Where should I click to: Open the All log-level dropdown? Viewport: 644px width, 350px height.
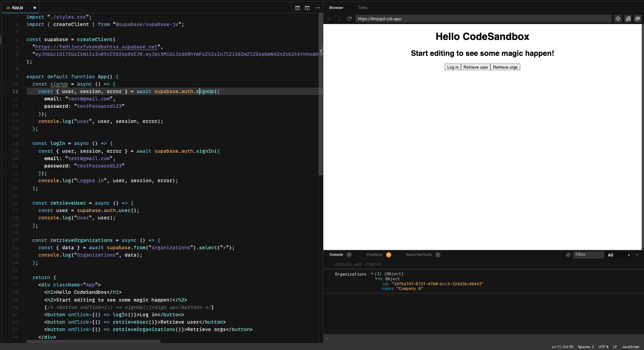[x=619, y=255]
